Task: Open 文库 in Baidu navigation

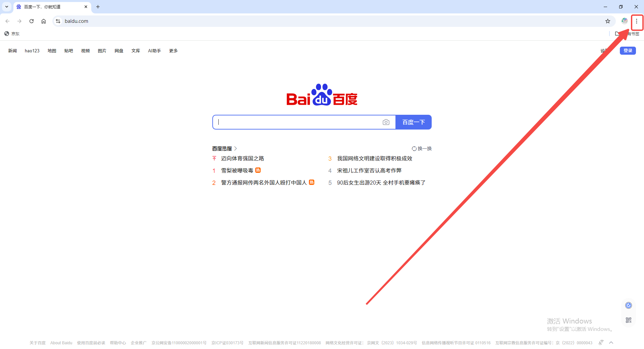Action: point(136,51)
